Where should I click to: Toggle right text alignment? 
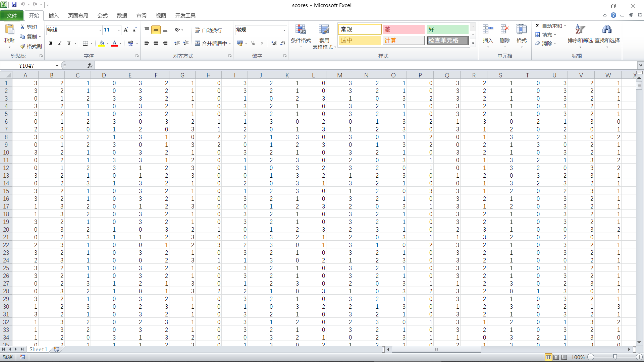pos(165,43)
